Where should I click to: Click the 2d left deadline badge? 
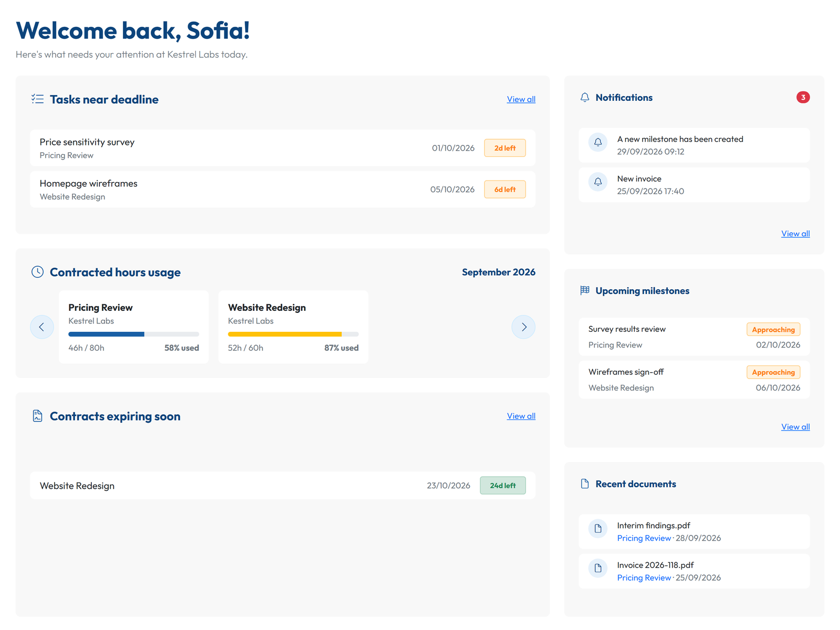505,148
